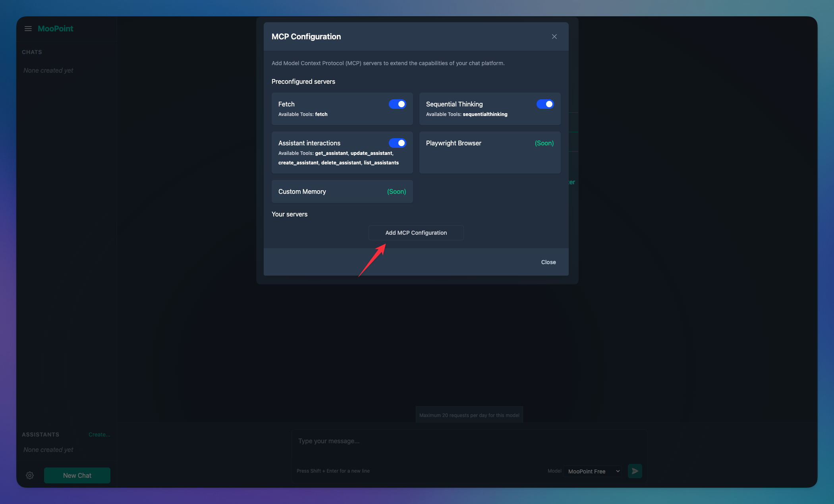The image size is (834, 504).
Task: Click the hamburger menu icon
Action: pos(28,29)
